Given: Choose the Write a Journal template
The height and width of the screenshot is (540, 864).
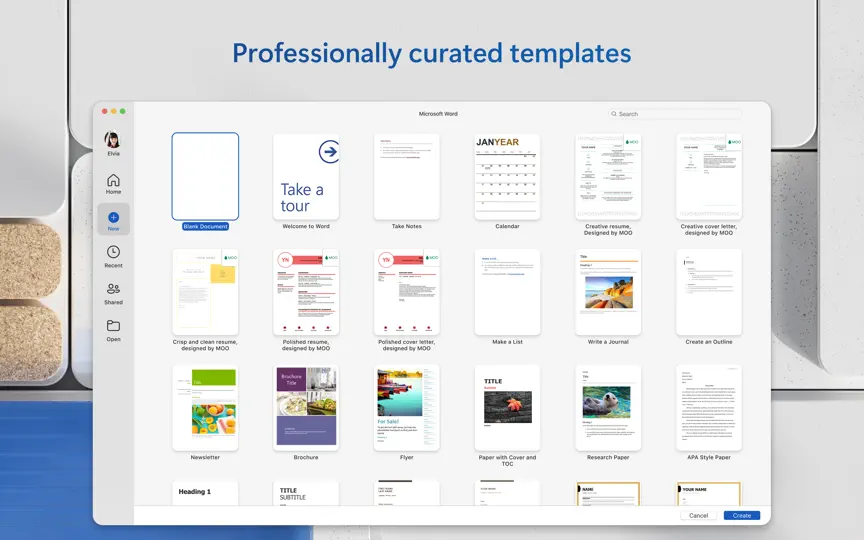Looking at the screenshot, I should [x=608, y=292].
